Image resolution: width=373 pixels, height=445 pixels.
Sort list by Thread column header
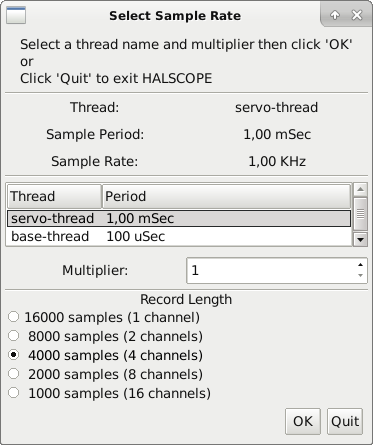click(54, 196)
